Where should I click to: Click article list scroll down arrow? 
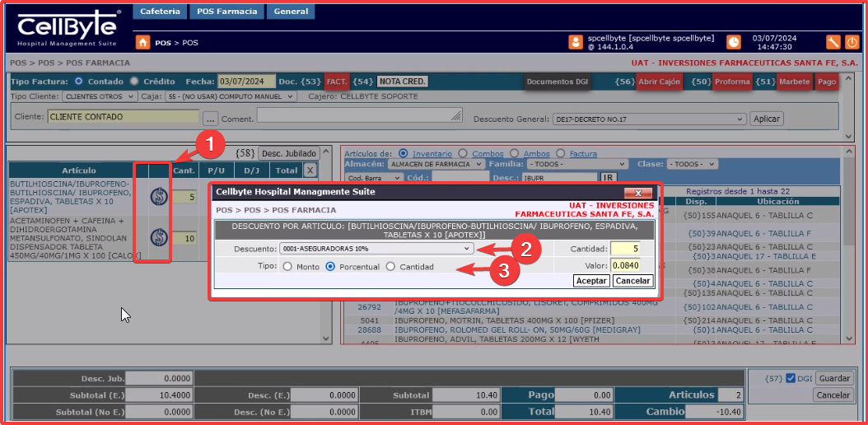pos(326,339)
